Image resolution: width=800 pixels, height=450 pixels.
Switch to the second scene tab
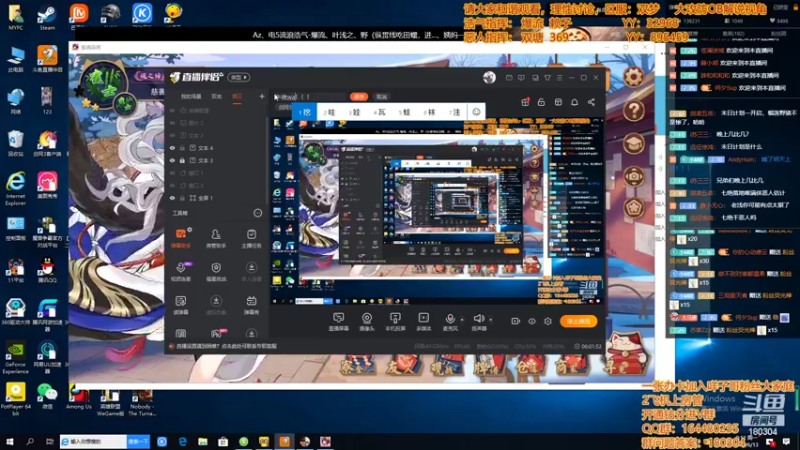[x=217, y=96]
